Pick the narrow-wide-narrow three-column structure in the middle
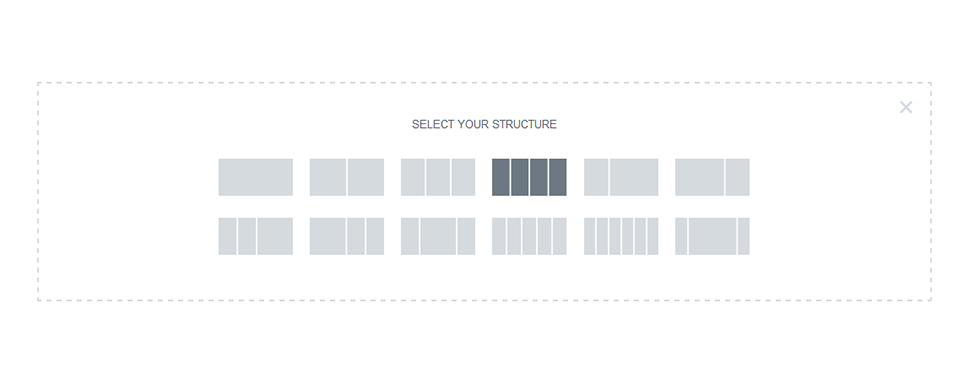The image size is (969, 384). pos(438,236)
